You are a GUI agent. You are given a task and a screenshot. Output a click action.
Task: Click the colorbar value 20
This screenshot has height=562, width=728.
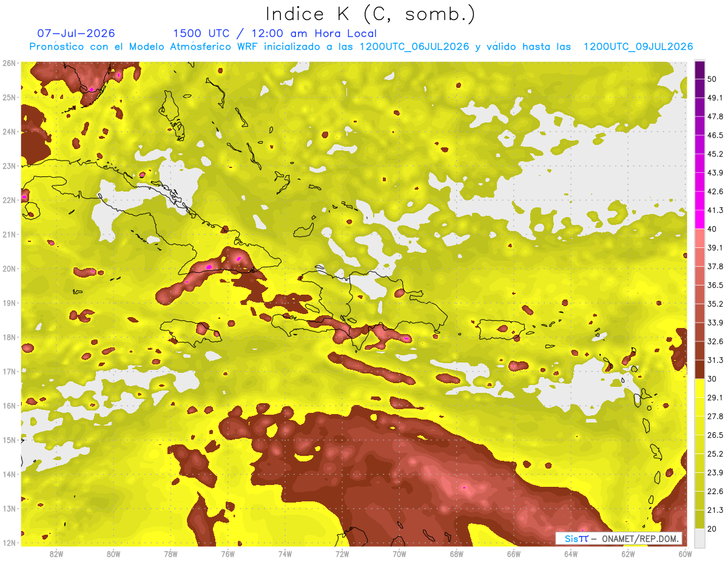pyautogui.click(x=712, y=529)
